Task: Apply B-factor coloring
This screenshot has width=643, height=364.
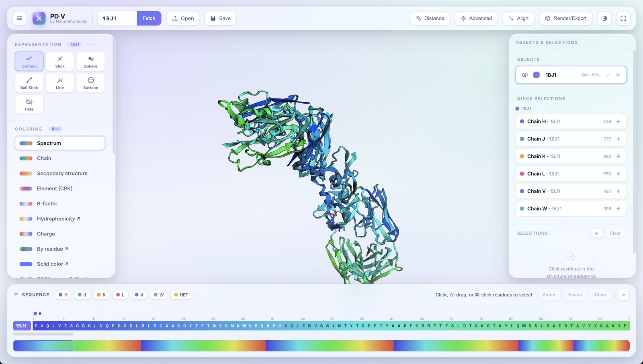Action: 60,204
